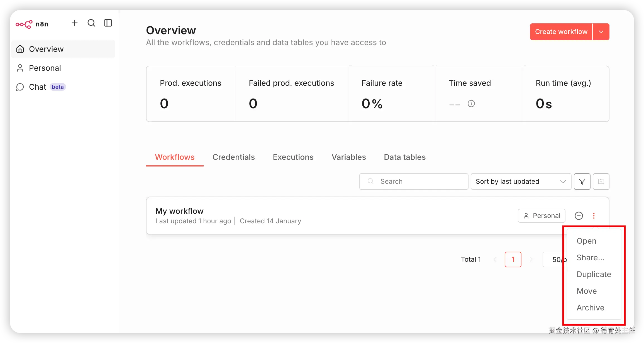Click the Create workflow button
The width and height of the screenshot is (644, 343).
561,32
